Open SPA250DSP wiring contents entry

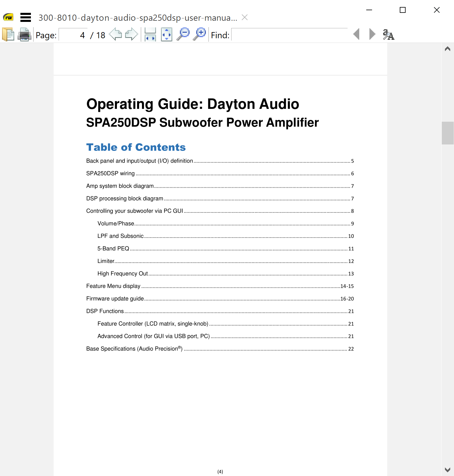pyautogui.click(x=220, y=173)
